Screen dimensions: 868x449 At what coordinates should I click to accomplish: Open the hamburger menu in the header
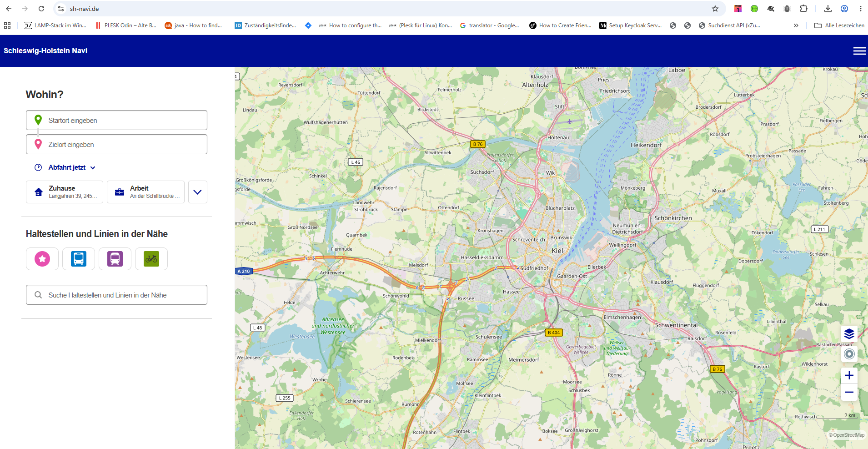click(x=859, y=51)
